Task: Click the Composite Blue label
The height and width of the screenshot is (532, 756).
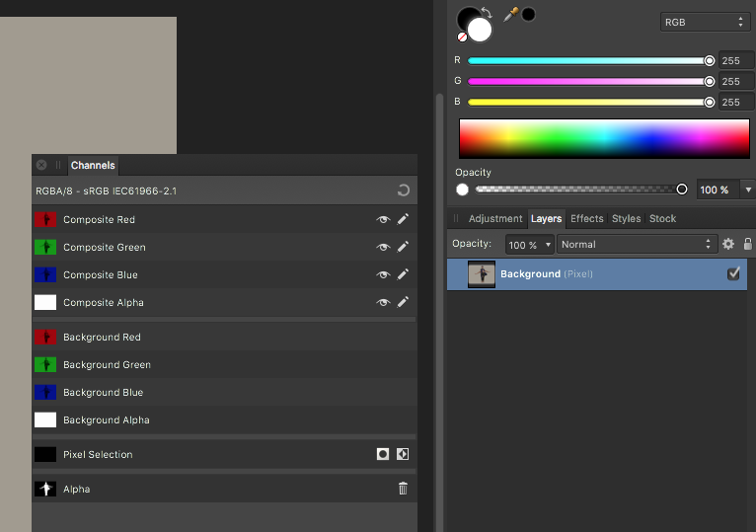Action: pyautogui.click(x=101, y=275)
